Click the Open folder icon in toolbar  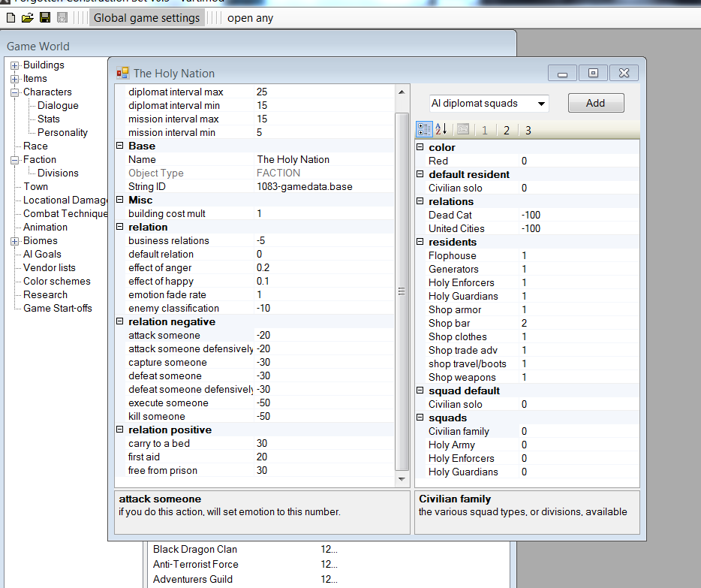tap(27, 18)
